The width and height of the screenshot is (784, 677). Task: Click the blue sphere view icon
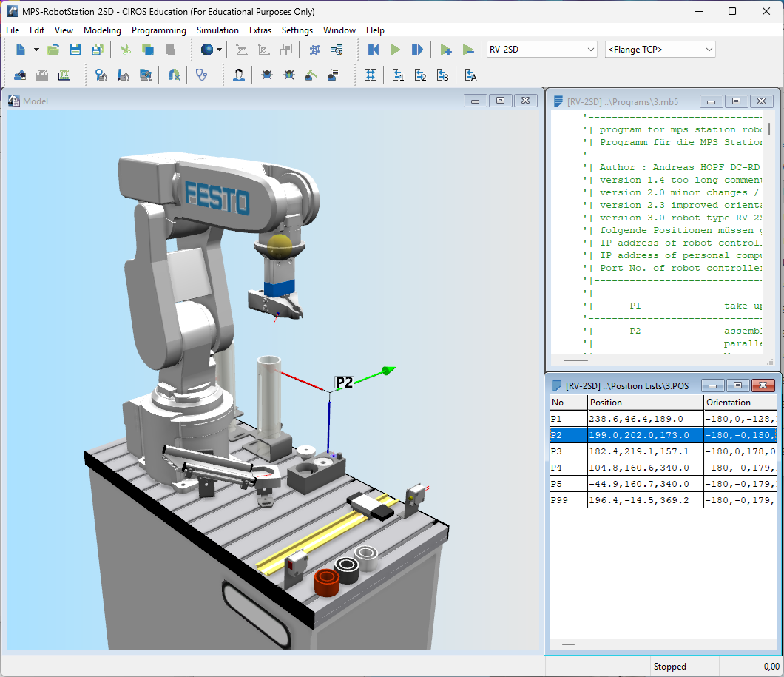(207, 50)
